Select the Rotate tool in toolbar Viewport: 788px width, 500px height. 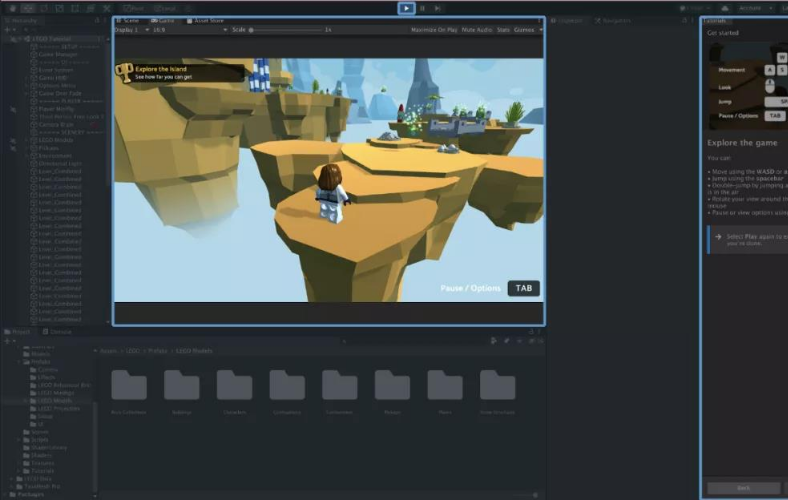point(44,8)
